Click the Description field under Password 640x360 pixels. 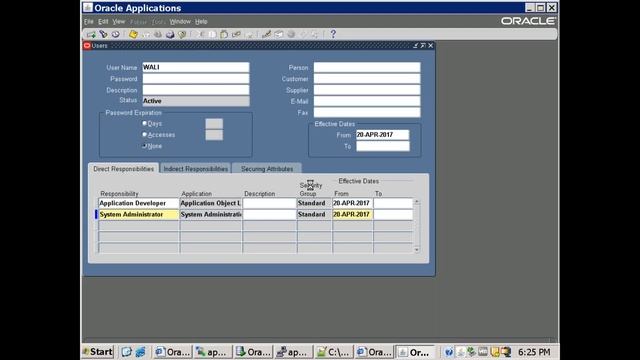tap(196, 90)
